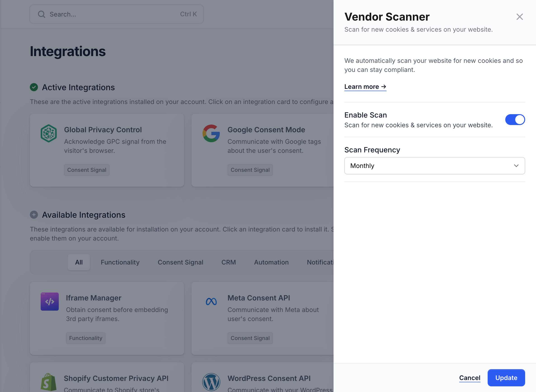This screenshot has height=392, width=536.
Task: Click the Cancel button
Action: [470, 378]
